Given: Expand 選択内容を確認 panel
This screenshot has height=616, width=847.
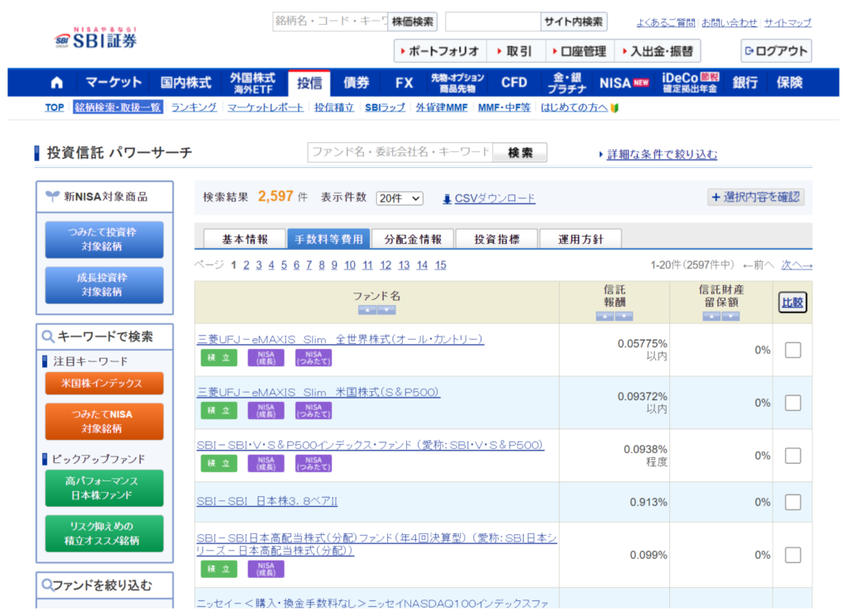Looking at the screenshot, I should (755, 197).
